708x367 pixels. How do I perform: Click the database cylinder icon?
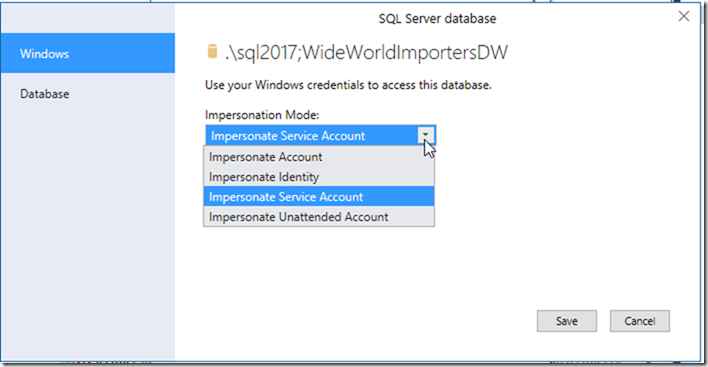coord(212,51)
